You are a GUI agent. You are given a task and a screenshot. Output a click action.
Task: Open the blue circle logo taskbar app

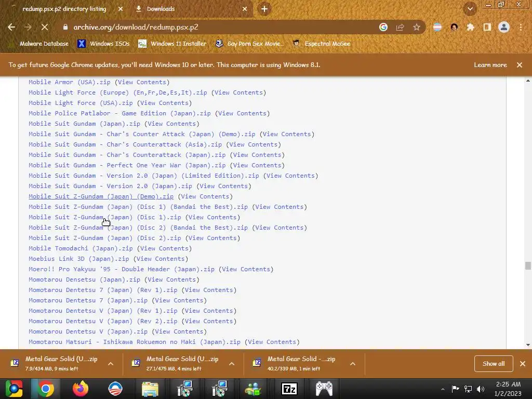[x=115, y=389]
